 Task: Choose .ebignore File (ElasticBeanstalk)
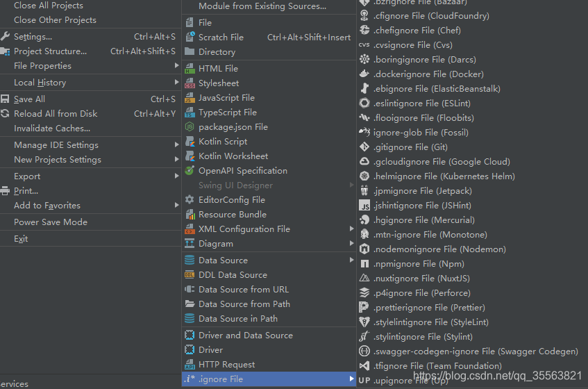click(437, 89)
